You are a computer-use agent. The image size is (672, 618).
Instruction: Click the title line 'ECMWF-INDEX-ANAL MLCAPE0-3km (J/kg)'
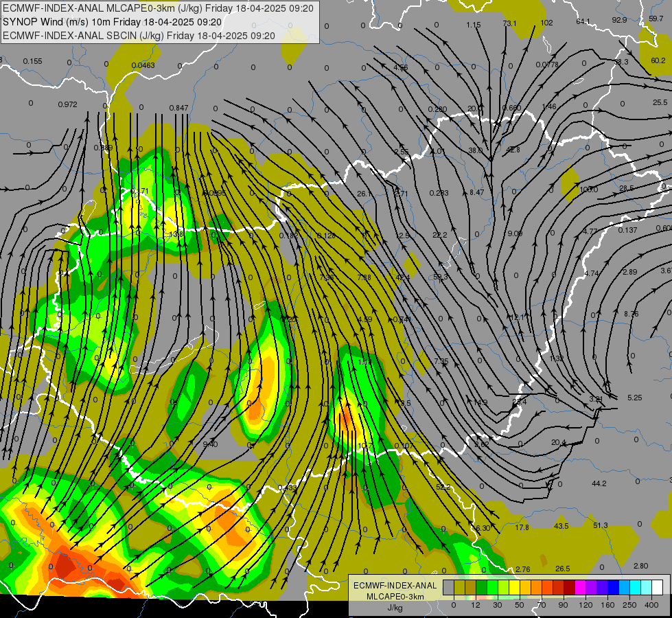coord(103,8)
